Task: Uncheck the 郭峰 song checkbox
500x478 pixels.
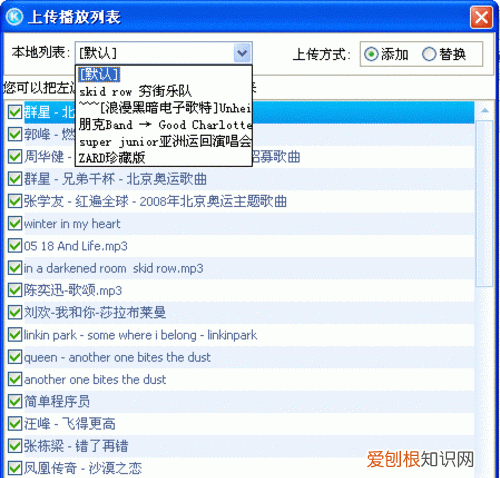Action: 15,134
